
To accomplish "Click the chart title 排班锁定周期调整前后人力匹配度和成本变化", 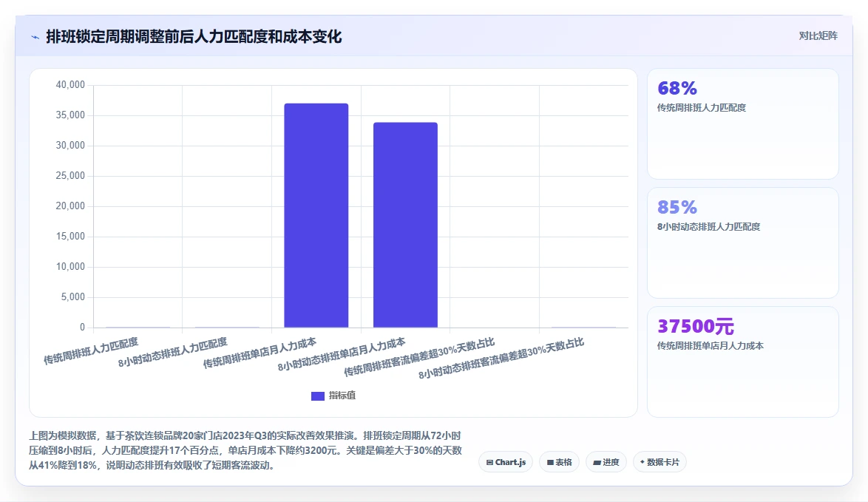I will (194, 36).
